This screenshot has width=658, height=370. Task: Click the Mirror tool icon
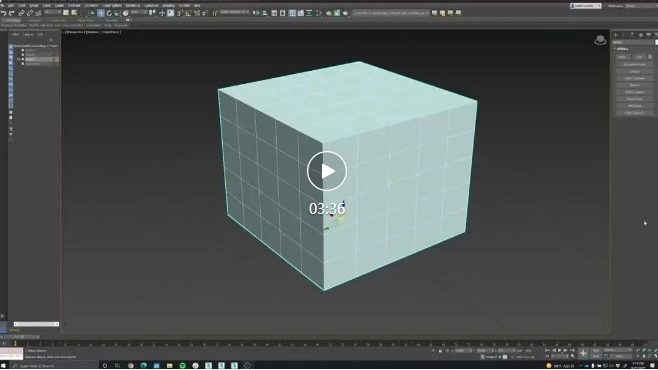click(256, 13)
